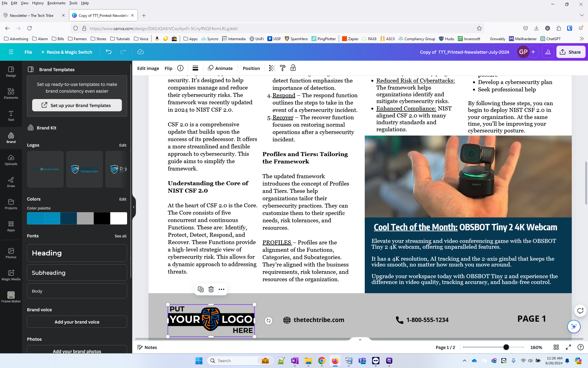This screenshot has width=588, height=368.
Task: Open the Frame Maker app
Action: (11, 297)
